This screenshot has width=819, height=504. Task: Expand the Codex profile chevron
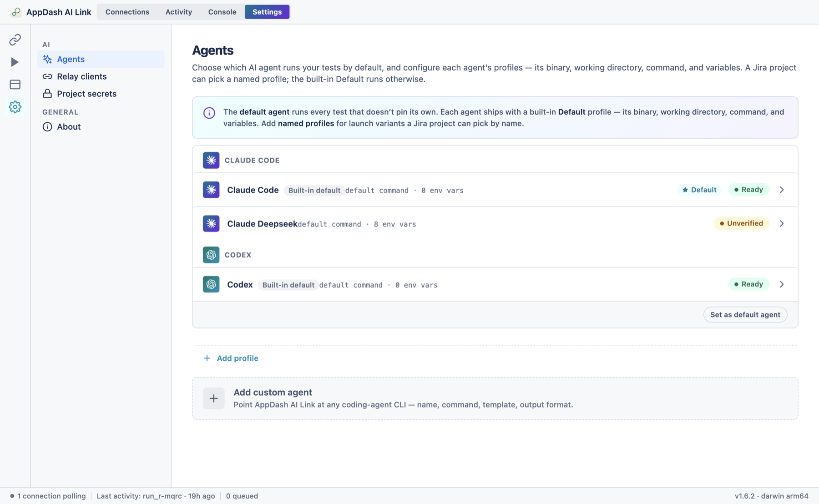point(782,284)
